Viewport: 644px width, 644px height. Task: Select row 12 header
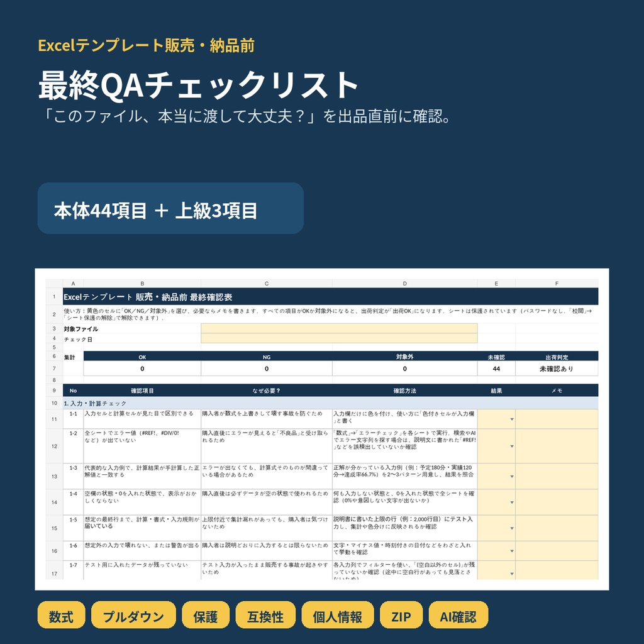click(54, 446)
